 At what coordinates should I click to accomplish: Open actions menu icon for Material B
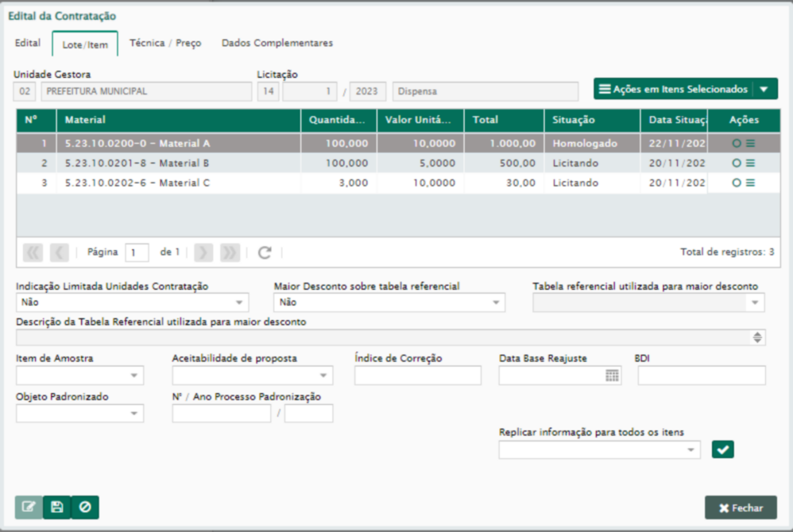[751, 164]
